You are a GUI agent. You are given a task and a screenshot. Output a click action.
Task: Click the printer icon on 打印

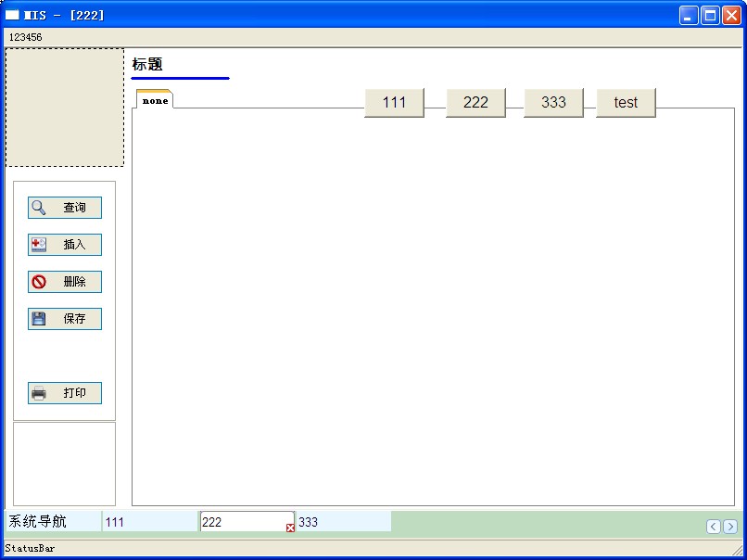(39, 393)
